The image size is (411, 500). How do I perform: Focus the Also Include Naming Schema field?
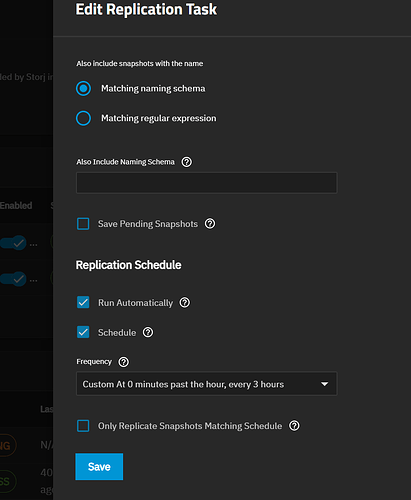(207, 183)
